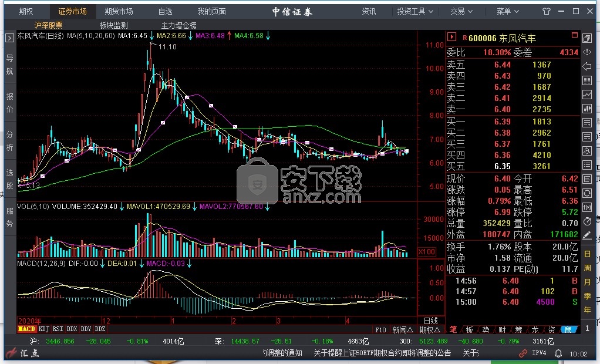This screenshot has height=364, width=600.
Task: Open the quote list table icon
Action: pos(587,80)
